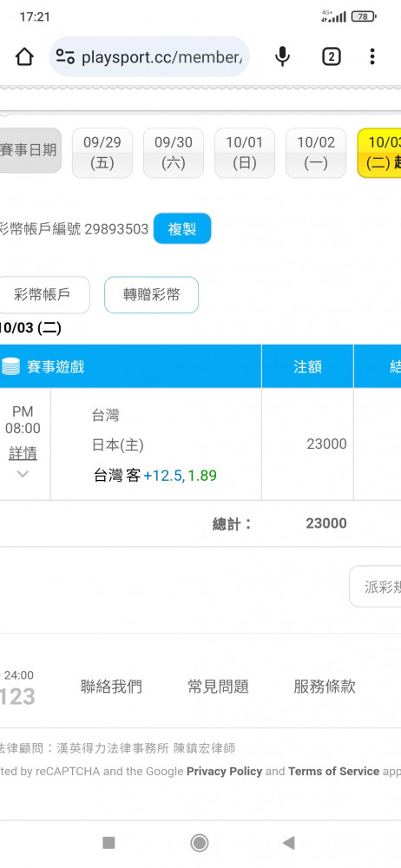The width and height of the screenshot is (401, 868).
Task: Open the 服務條款 link
Action: pos(325,687)
